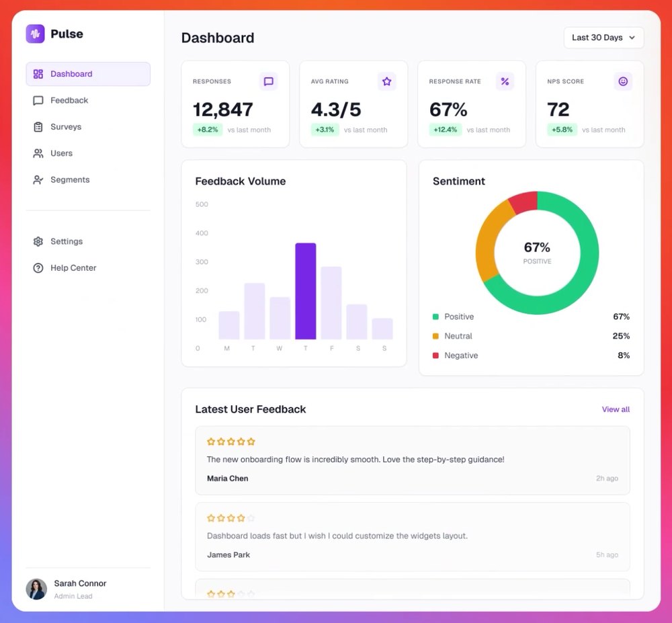
Task: Click the 2h ago timestamp
Action: pyautogui.click(x=607, y=479)
